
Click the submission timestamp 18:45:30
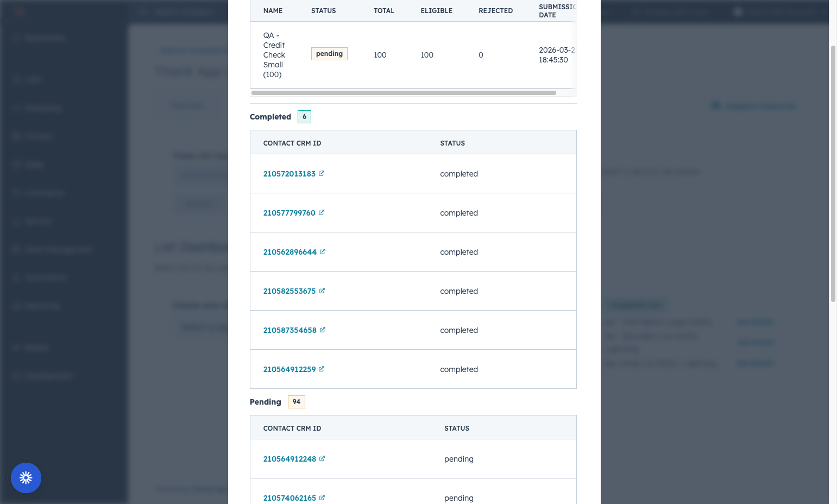point(553,60)
